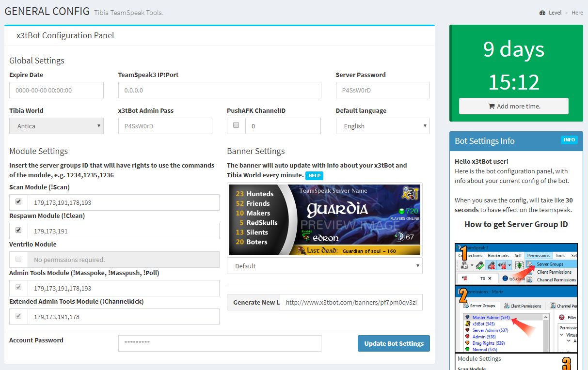Click the blue HELP badge

pos(314,176)
